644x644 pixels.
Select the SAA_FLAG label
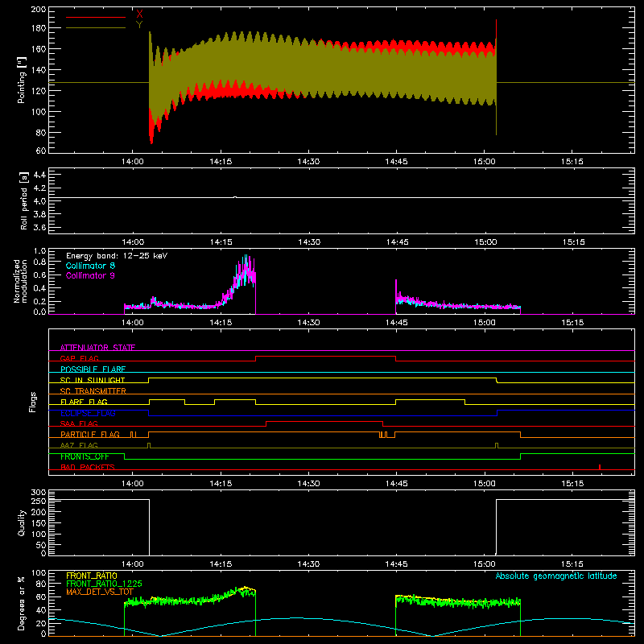click(79, 423)
